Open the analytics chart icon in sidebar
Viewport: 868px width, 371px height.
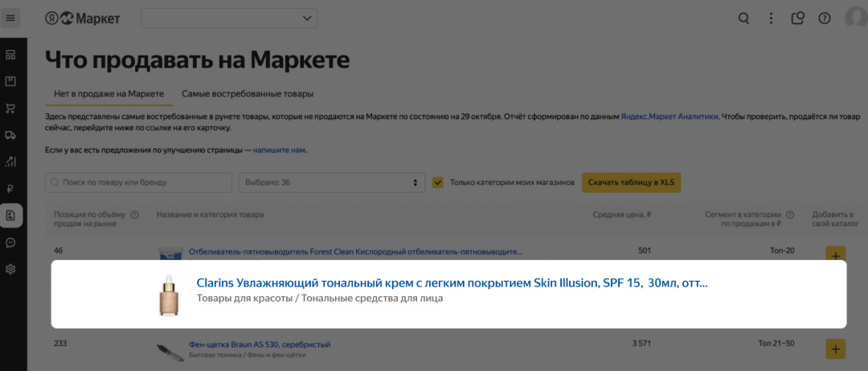click(10, 162)
